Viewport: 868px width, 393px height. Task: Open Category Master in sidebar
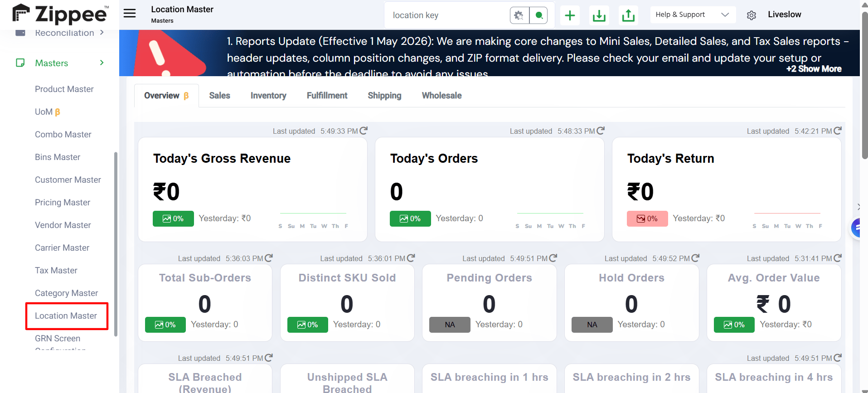pyautogui.click(x=67, y=293)
